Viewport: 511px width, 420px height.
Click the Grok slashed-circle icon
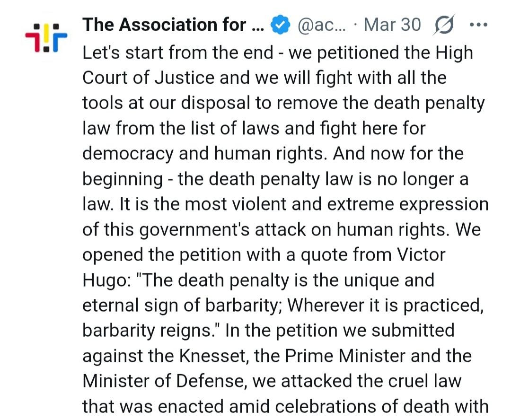pos(443,25)
